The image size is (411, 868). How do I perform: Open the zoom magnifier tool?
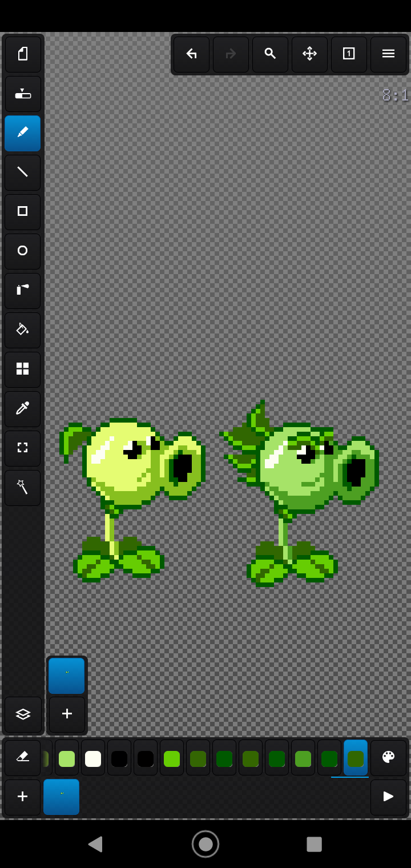click(x=271, y=54)
